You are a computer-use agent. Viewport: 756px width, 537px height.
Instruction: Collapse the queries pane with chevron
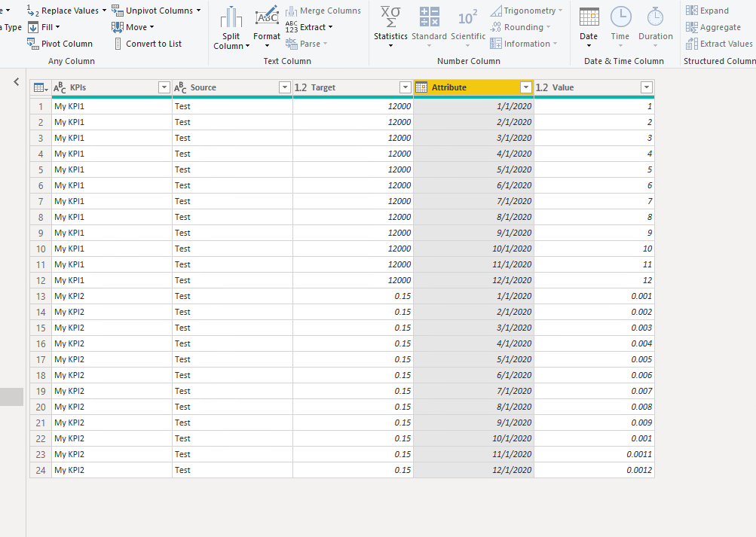[x=17, y=81]
